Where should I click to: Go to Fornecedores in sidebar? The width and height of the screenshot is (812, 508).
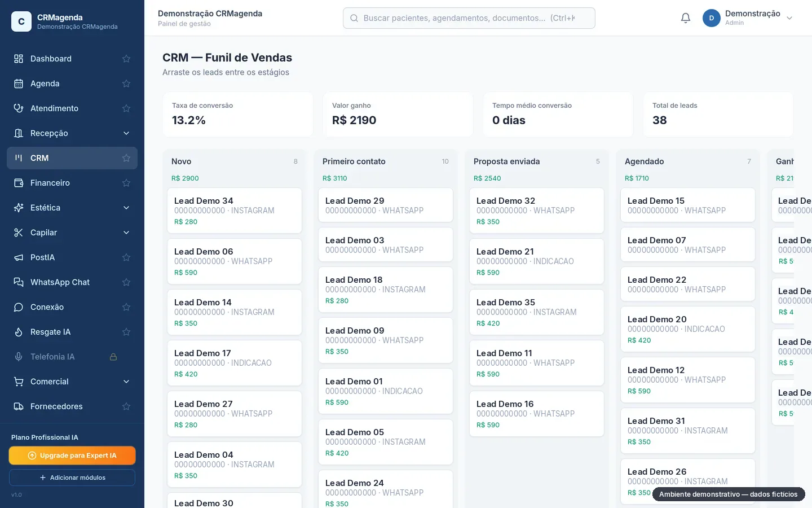pos(72,406)
